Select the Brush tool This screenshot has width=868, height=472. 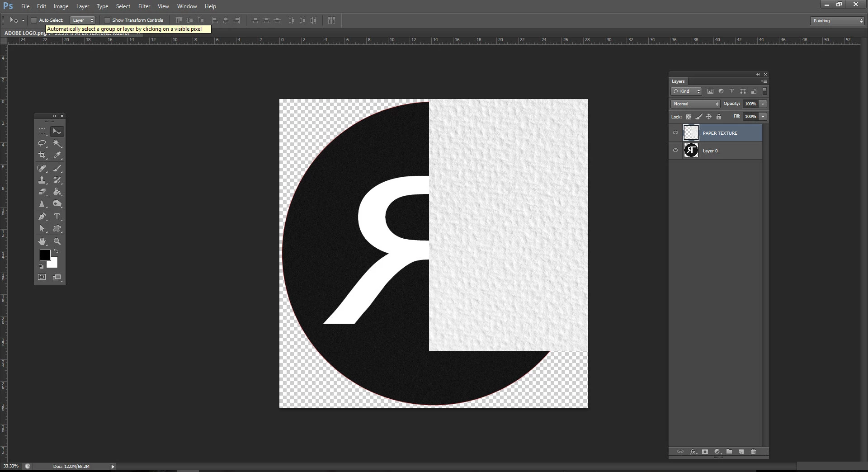(57, 168)
